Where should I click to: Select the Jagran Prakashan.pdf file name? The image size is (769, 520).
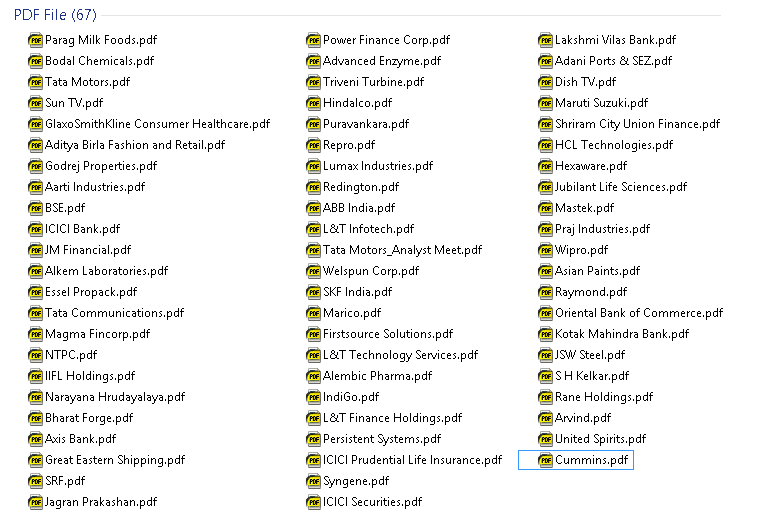point(101,502)
